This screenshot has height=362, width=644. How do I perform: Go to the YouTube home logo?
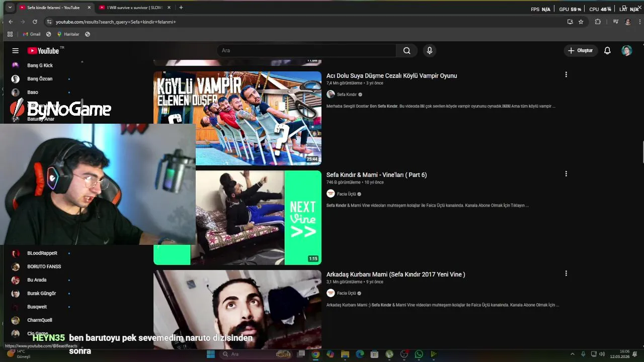point(43,51)
